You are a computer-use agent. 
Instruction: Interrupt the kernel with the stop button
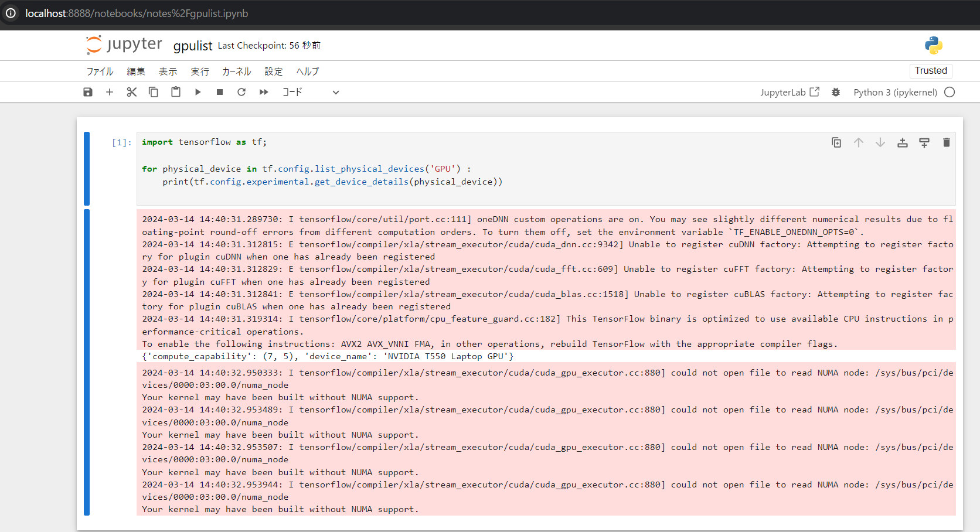tap(220, 92)
